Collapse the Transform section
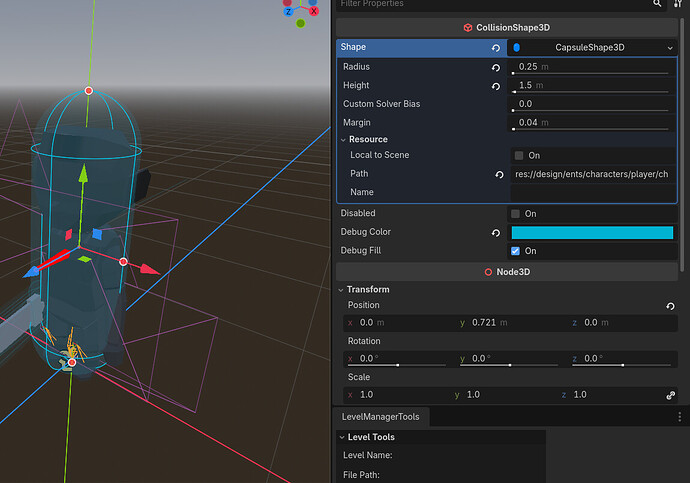Image resolution: width=690 pixels, height=483 pixels. (341, 290)
